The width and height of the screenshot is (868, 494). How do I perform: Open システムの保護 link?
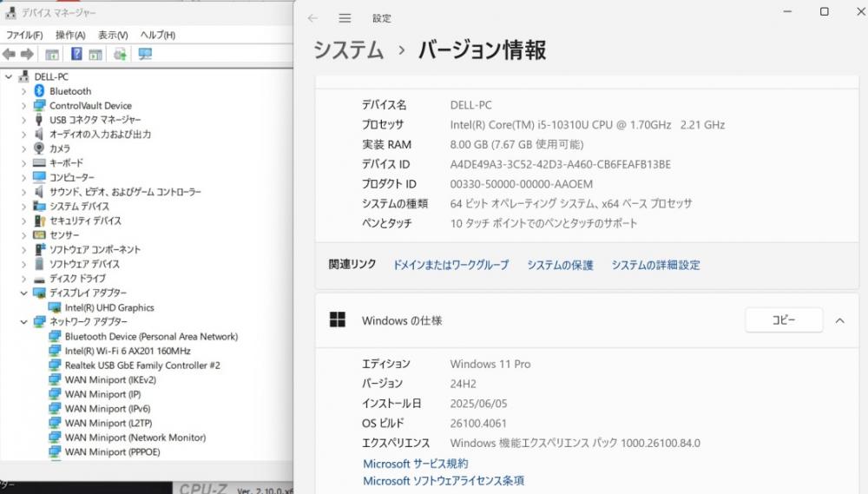click(x=560, y=265)
